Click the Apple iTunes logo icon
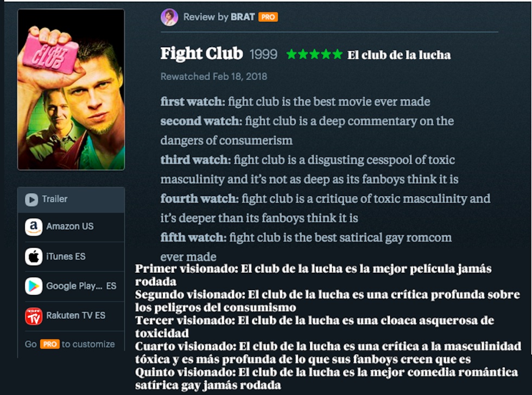The height and width of the screenshot is (395, 532). point(34,256)
